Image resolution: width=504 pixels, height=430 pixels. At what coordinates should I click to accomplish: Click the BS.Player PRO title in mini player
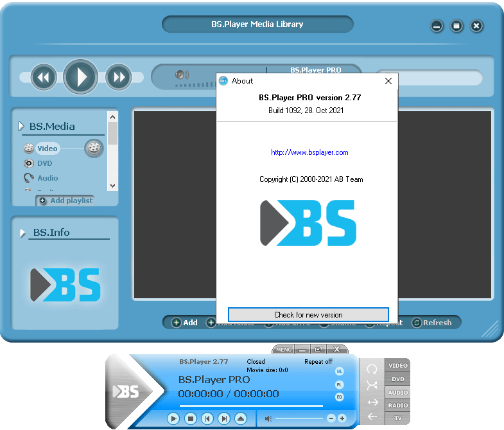[x=214, y=380]
